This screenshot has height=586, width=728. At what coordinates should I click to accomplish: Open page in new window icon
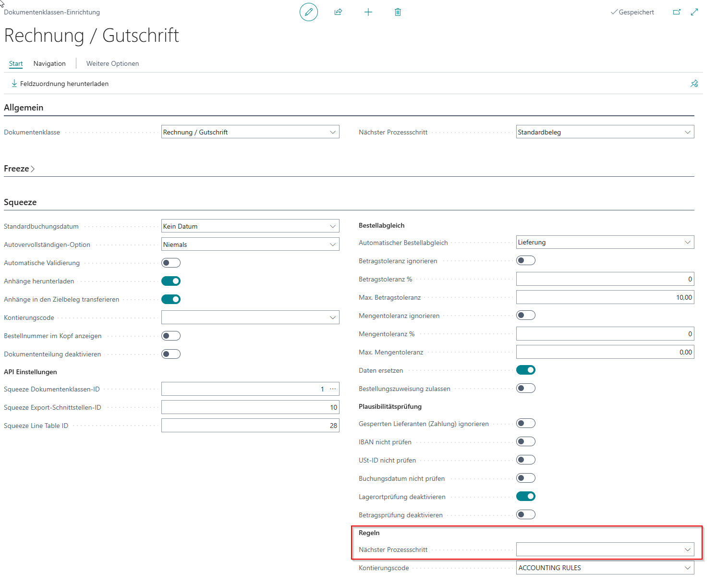677,12
